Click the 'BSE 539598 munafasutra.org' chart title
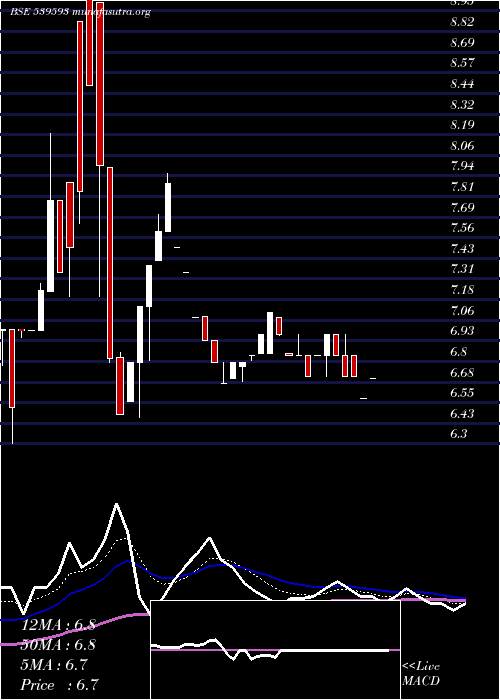Screen dimensions: 500x700 [80, 12]
